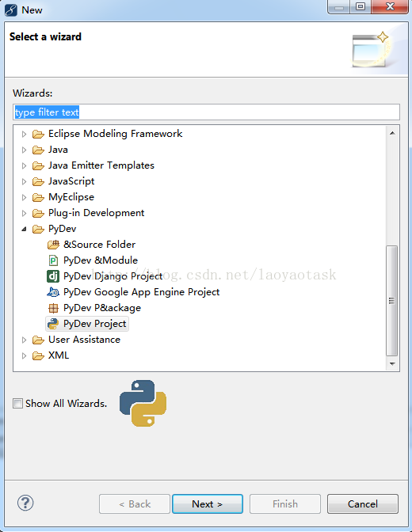412x532 pixels.
Task: Click the disabled Back button
Action: click(x=135, y=504)
